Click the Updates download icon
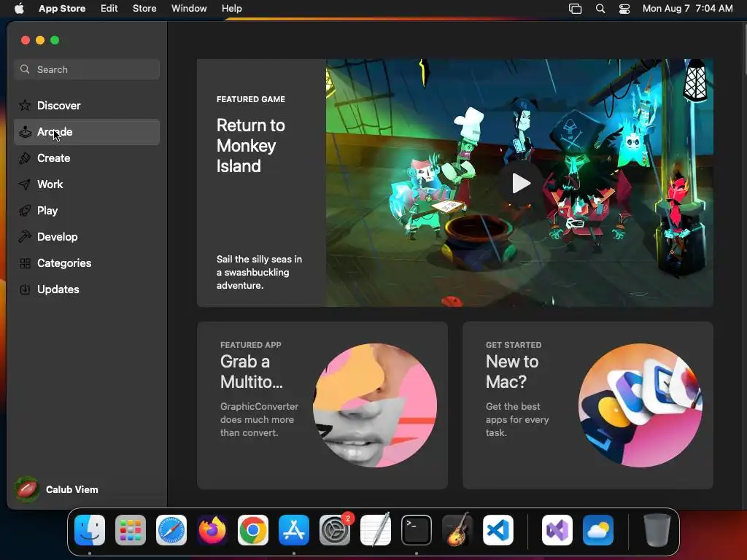This screenshot has height=560, width=747. 25,289
